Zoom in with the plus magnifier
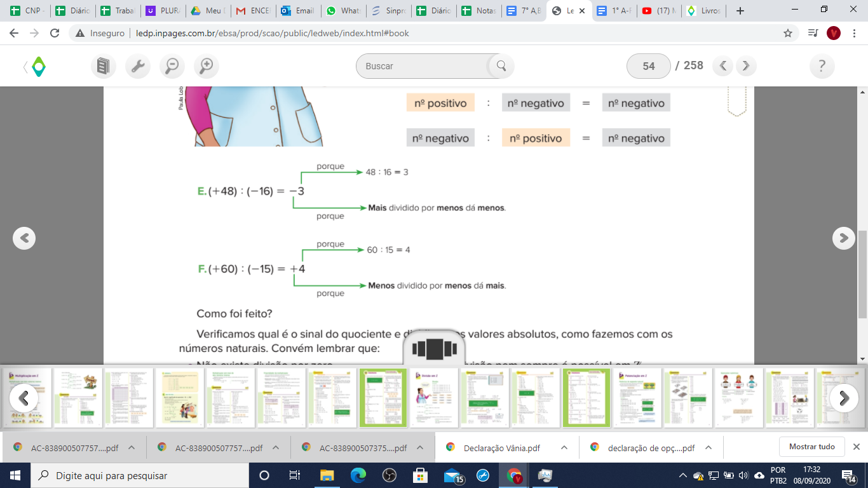 click(x=206, y=66)
